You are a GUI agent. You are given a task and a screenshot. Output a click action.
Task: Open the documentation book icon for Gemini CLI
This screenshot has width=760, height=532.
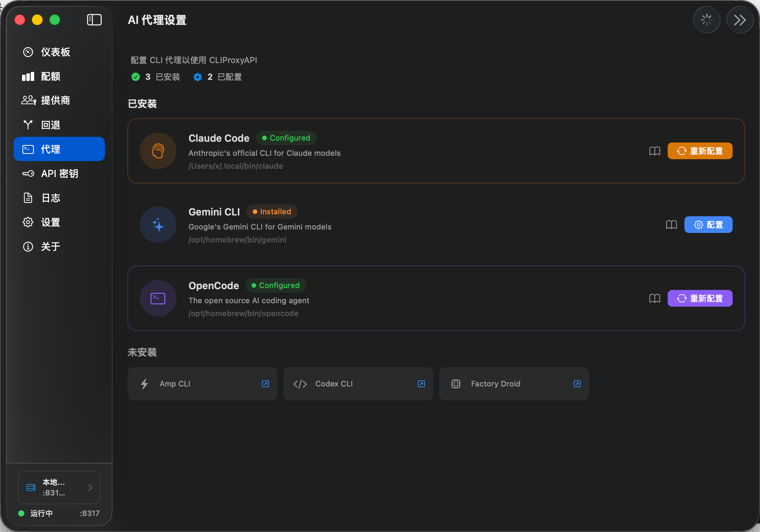671,225
